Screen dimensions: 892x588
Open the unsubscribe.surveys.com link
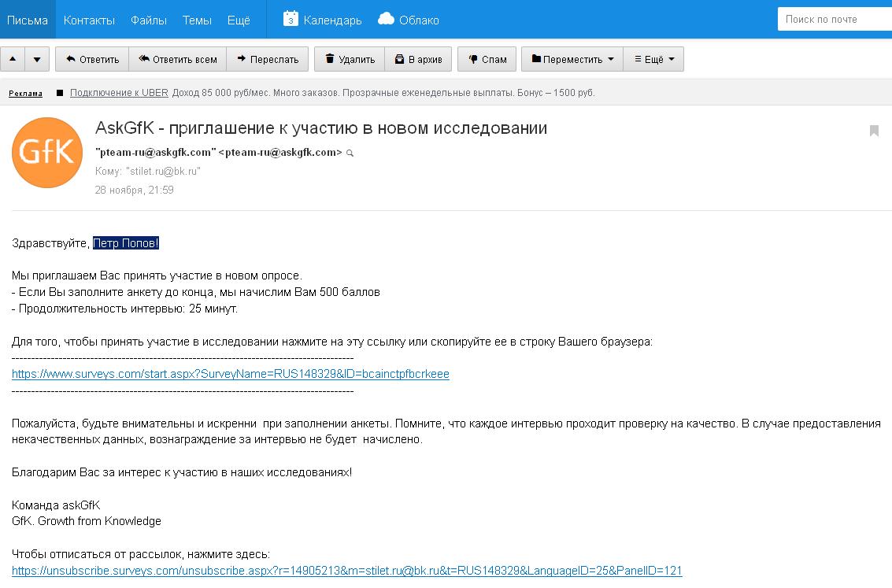click(347, 571)
